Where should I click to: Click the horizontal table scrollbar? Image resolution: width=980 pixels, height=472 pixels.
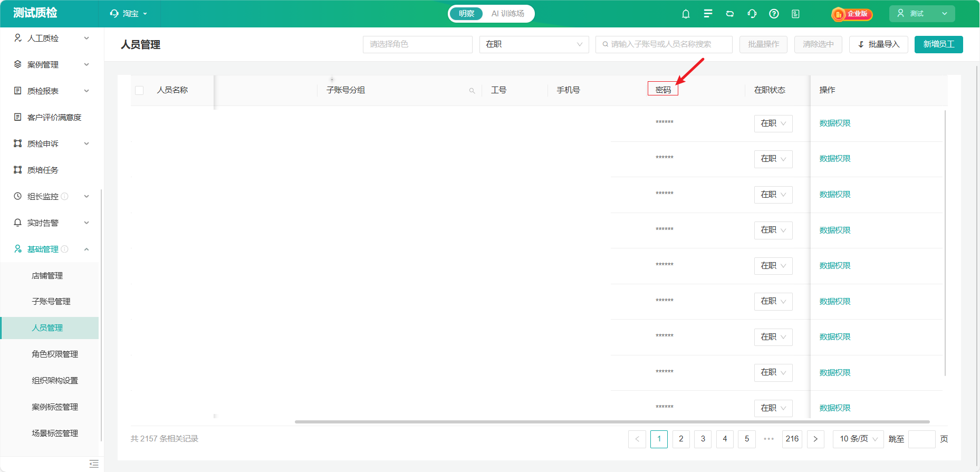pyautogui.click(x=612, y=422)
